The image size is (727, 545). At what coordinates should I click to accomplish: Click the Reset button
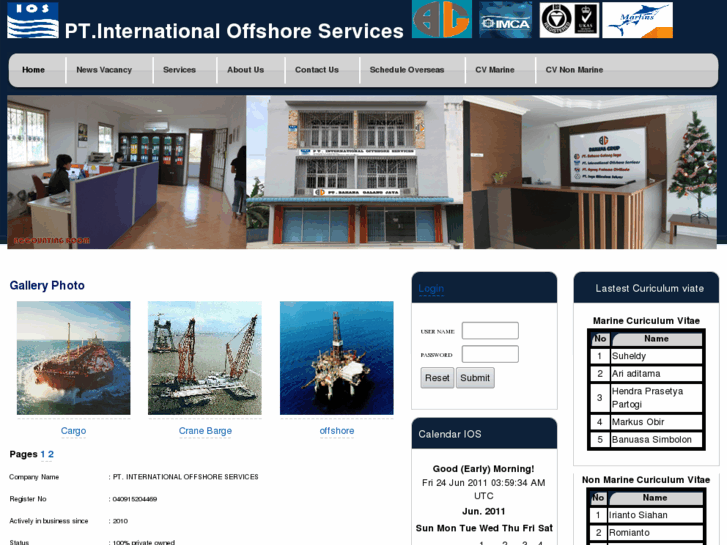(x=437, y=378)
